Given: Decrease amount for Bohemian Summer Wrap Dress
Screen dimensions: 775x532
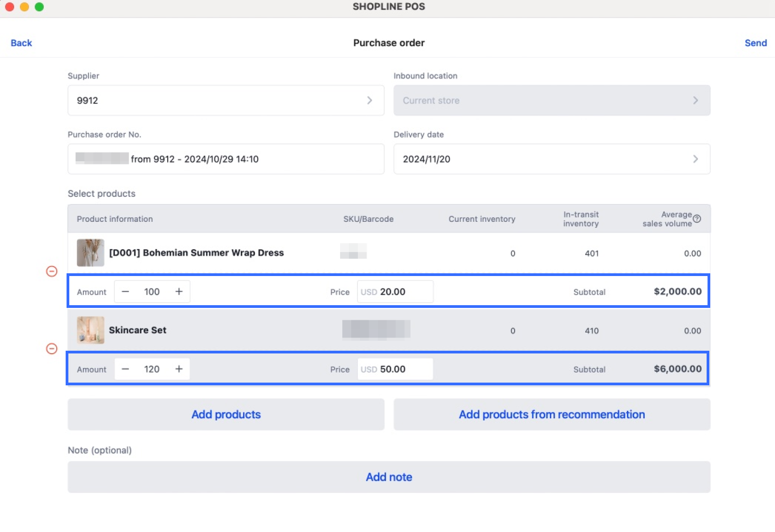Looking at the screenshot, I should click(125, 292).
